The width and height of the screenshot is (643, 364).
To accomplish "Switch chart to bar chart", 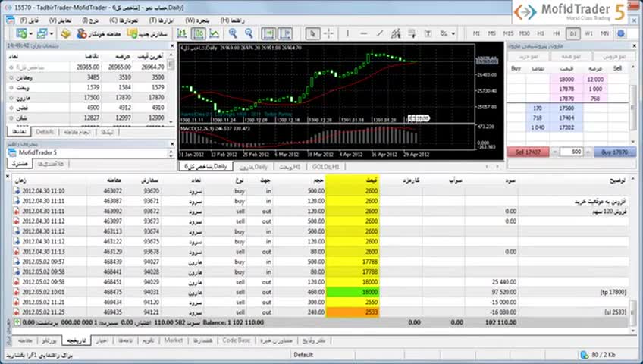I will coord(182,33).
